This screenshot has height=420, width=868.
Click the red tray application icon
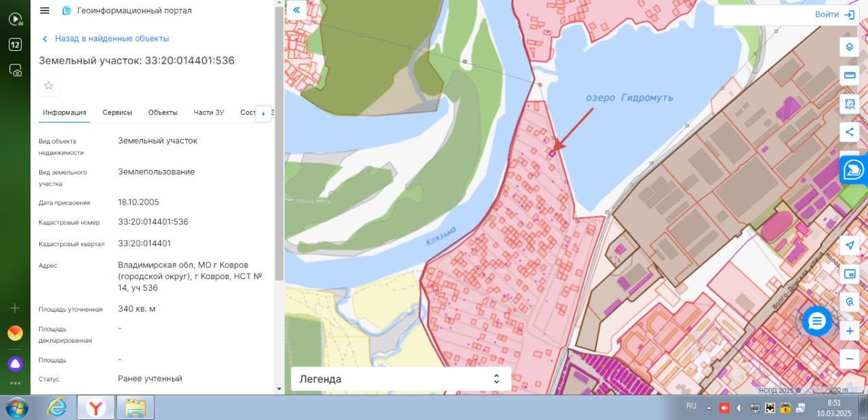[x=724, y=408]
